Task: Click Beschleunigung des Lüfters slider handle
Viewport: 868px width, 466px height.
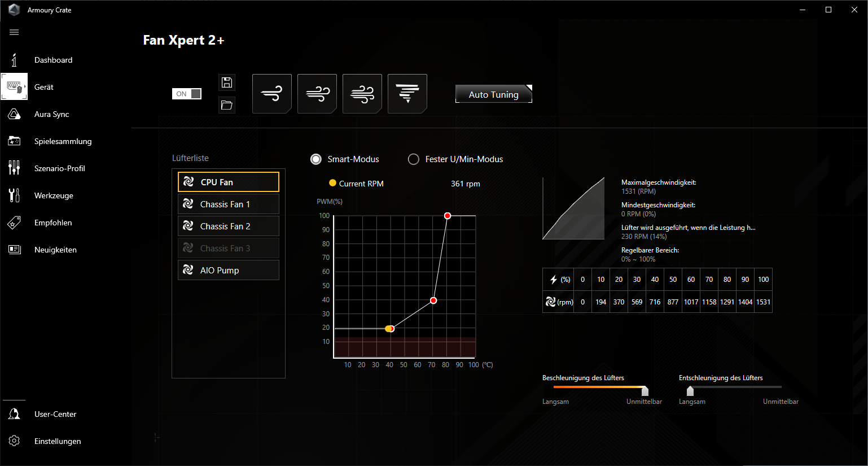Action: pos(645,391)
